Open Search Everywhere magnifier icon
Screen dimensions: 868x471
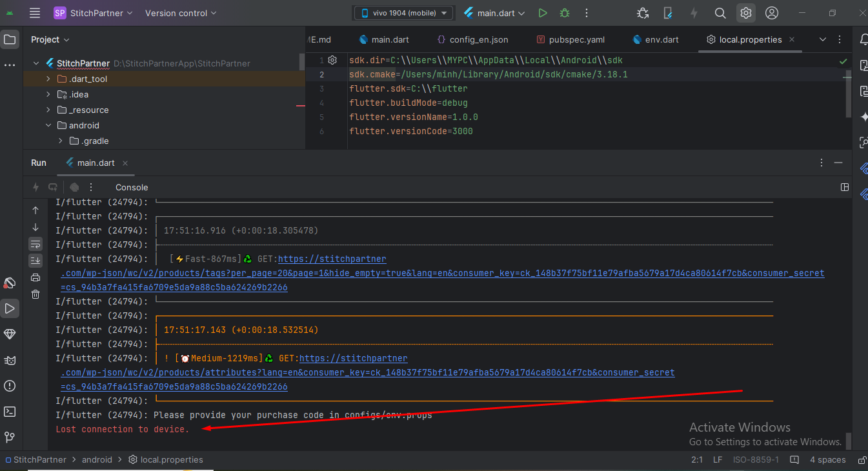click(720, 13)
